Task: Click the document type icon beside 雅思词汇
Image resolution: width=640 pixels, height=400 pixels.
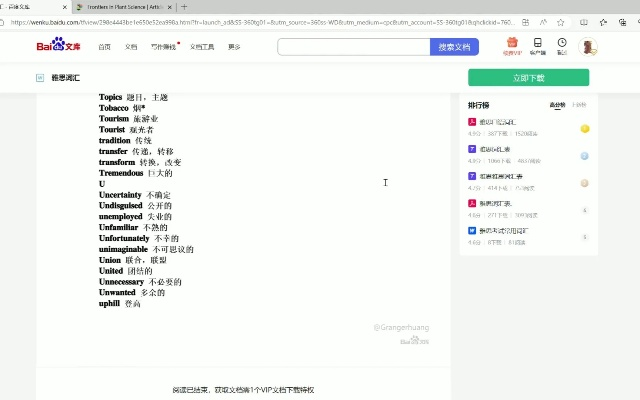Action: pyautogui.click(x=40, y=78)
